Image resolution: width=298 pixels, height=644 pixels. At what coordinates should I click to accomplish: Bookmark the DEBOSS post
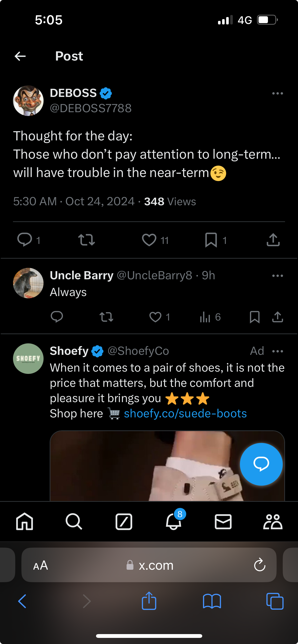click(211, 240)
